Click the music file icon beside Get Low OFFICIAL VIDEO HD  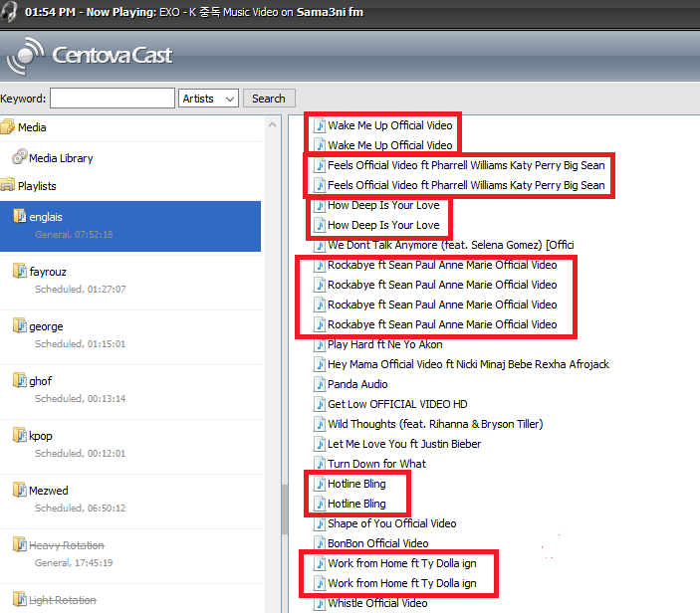tap(320, 404)
